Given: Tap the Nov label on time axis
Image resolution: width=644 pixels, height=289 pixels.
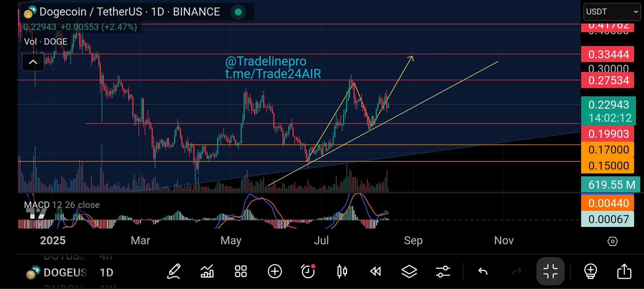Looking at the screenshot, I should [x=504, y=240].
